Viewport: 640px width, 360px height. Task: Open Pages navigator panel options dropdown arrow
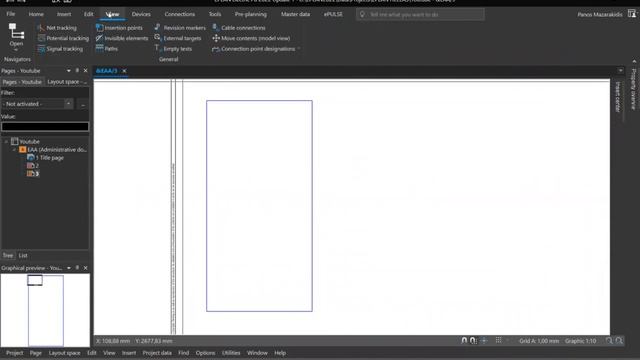click(69, 71)
